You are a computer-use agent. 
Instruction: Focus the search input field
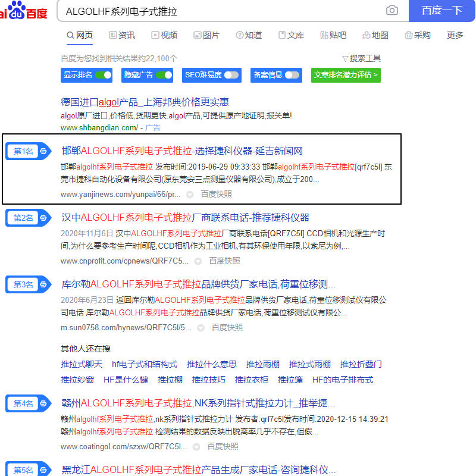tap(221, 11)
